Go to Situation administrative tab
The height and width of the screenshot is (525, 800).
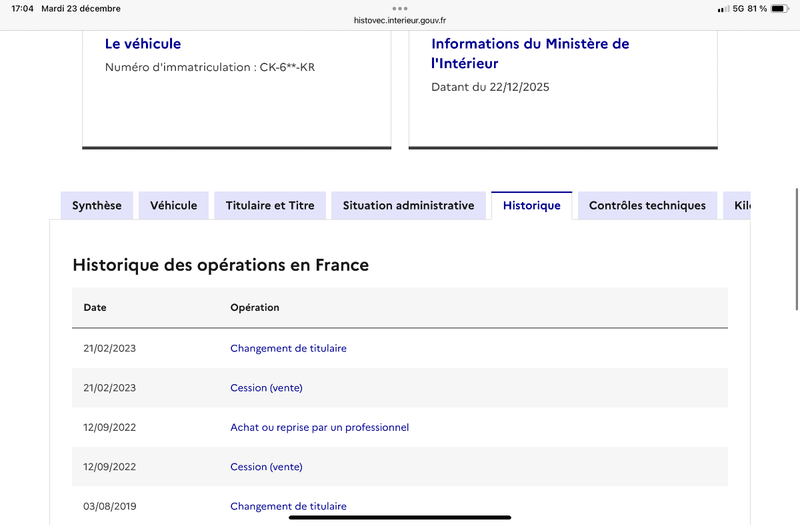pos(408,206)
